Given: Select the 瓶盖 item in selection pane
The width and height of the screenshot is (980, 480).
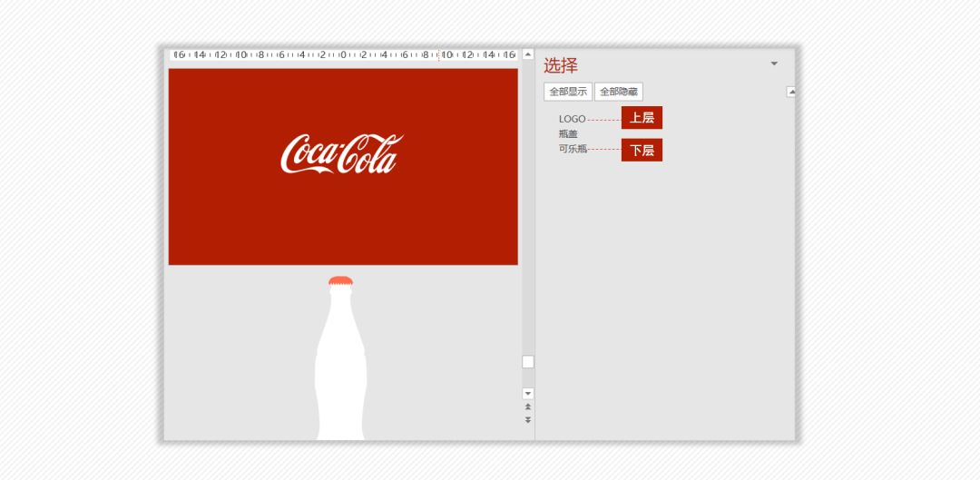Looking at the screenshot, I should point(568,133).
